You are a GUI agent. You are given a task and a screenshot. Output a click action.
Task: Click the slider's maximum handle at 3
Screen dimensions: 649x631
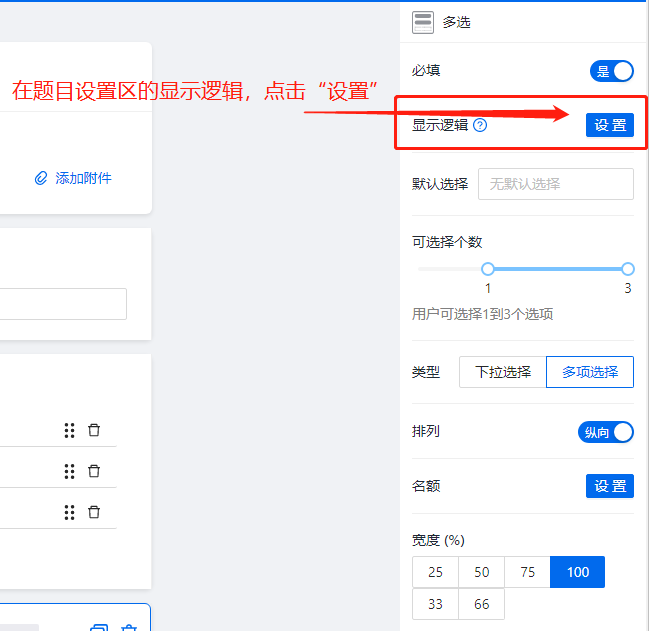tap(628, 269)
